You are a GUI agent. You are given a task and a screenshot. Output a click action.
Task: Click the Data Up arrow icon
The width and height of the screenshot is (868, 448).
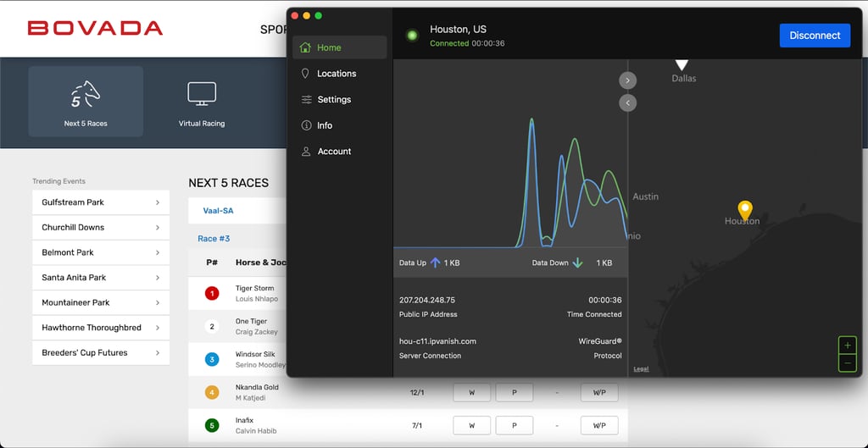[x=435, y=263]
